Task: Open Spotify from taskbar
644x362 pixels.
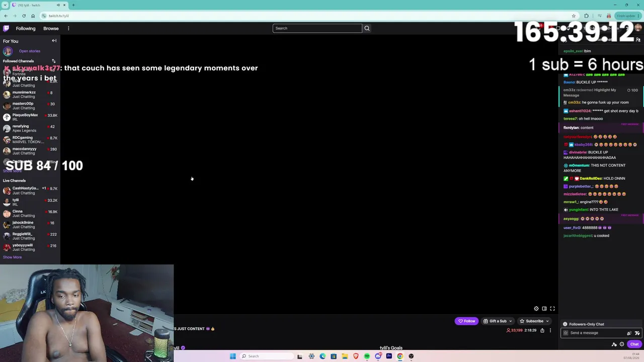Action: (x=367, y=356)
